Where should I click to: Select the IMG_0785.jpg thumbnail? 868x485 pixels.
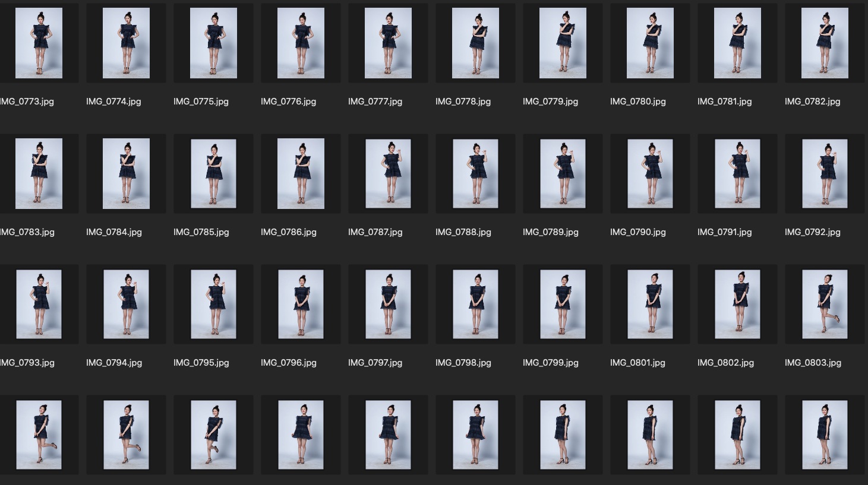213,173
